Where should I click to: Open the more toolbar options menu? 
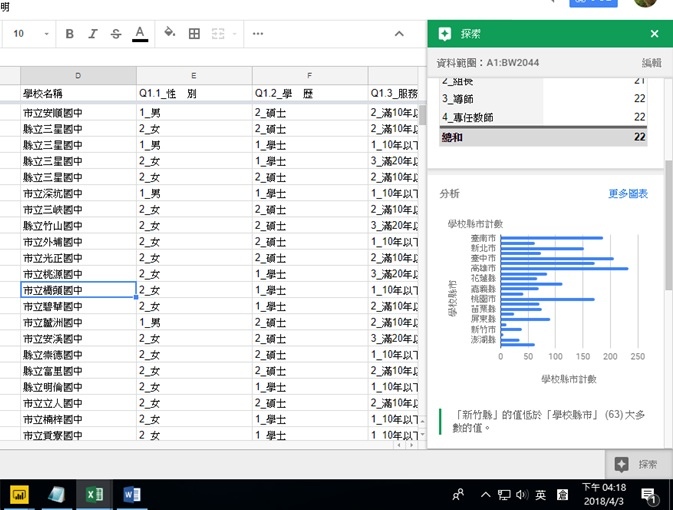click(258, 33)
